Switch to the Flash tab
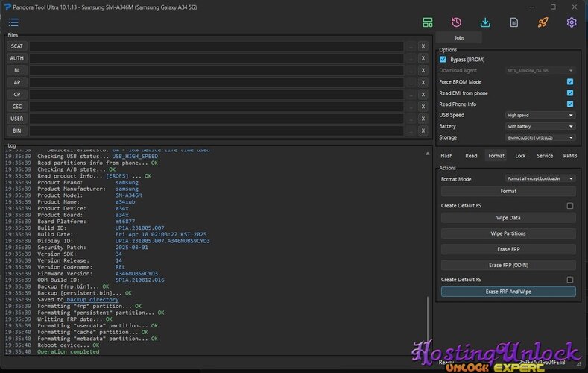This screenshot has width=588, height=373. (x=446, y=156)
